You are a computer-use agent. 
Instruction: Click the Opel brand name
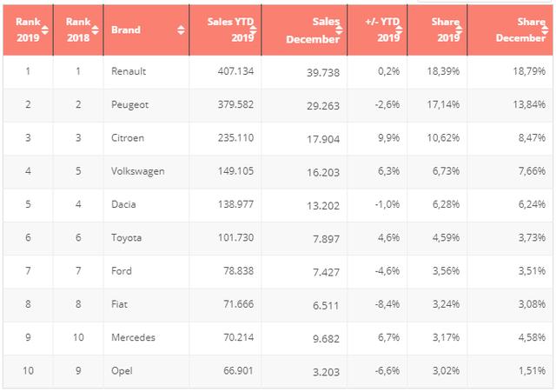coord(123,369)
